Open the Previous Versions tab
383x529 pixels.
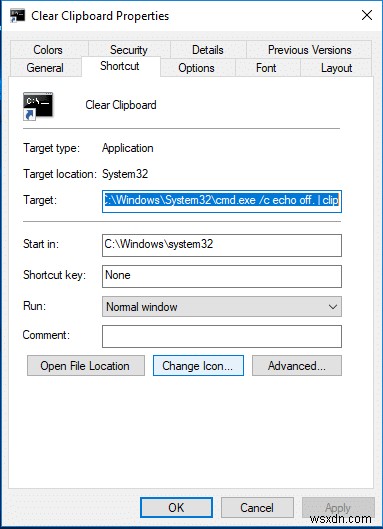click(x=309, y=50)
